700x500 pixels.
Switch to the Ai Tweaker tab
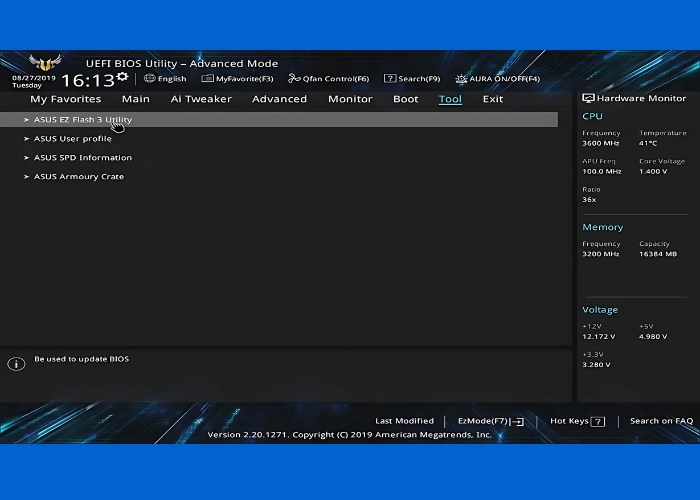(x=201, y=99)
